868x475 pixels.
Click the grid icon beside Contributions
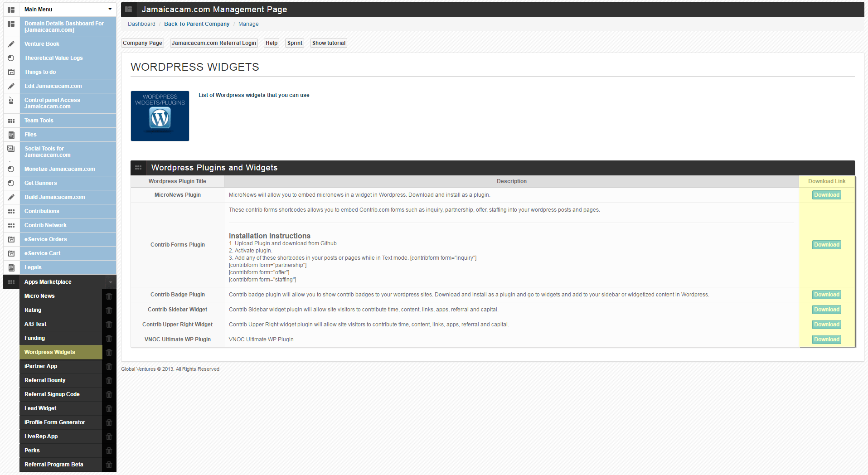(11, 211)
